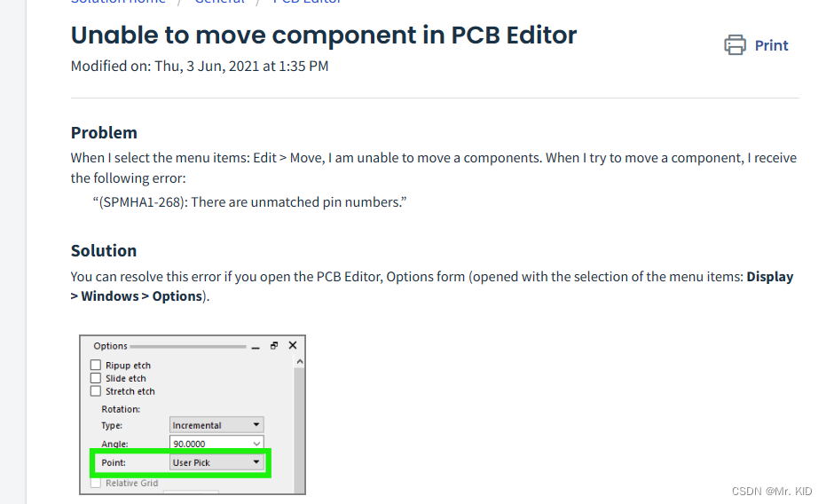826x504 pixels.
Task: Click the Options panel title bar slider
Action: [188, 347]
